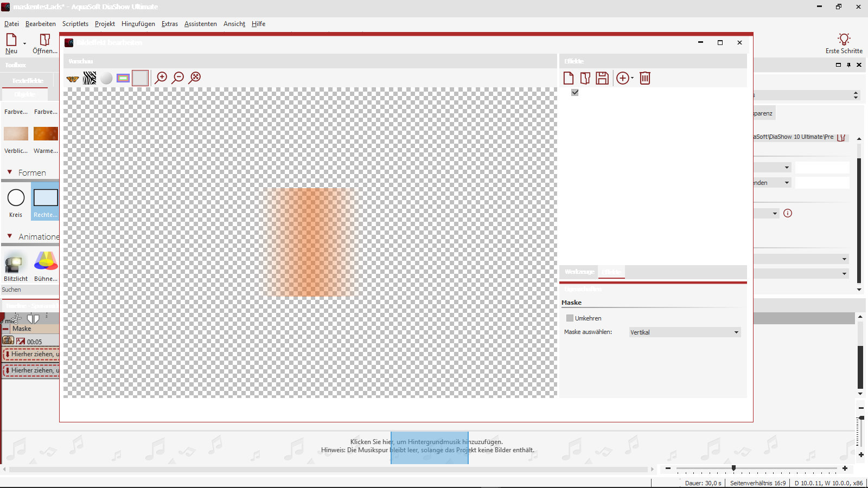
Task: Open the Hinzufügen menu
Action: click(138, 24)
